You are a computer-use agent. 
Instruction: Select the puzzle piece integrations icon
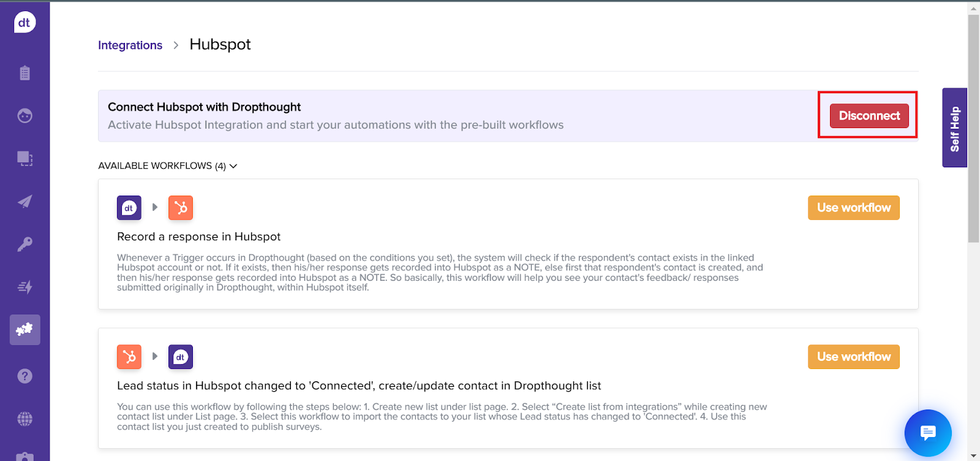pos(24,330)
